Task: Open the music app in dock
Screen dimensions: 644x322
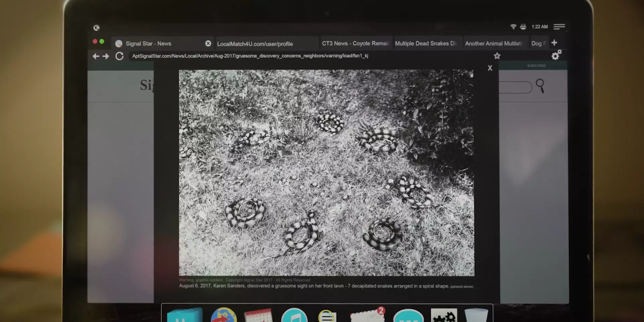Action: [x=294, y=315]
